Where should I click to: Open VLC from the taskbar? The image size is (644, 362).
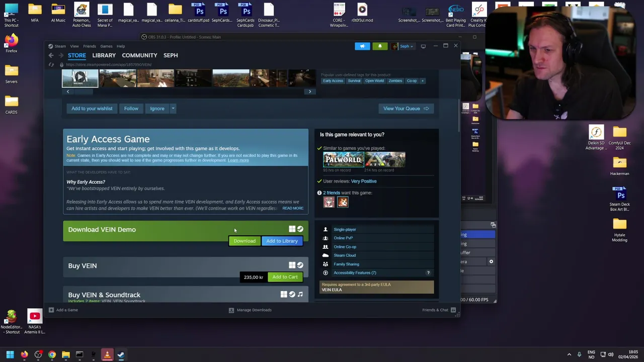coord(107,355)
